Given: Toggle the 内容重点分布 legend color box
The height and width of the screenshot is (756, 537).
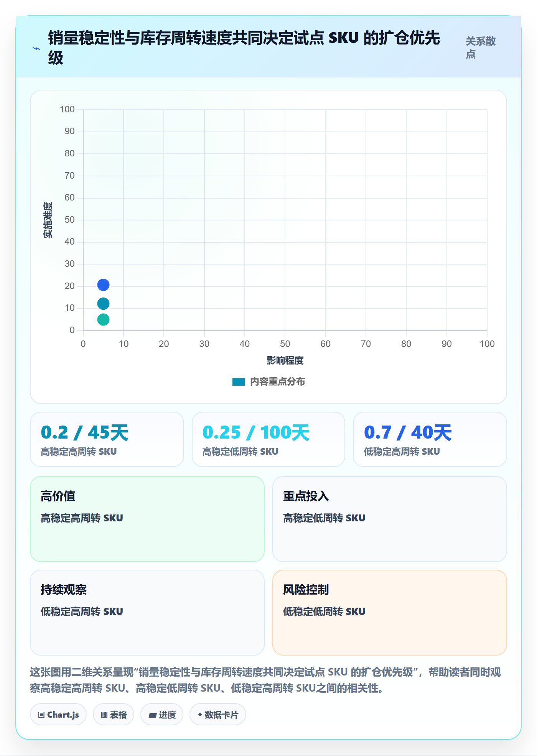Looking at the screenshot, I should [238, 382].
